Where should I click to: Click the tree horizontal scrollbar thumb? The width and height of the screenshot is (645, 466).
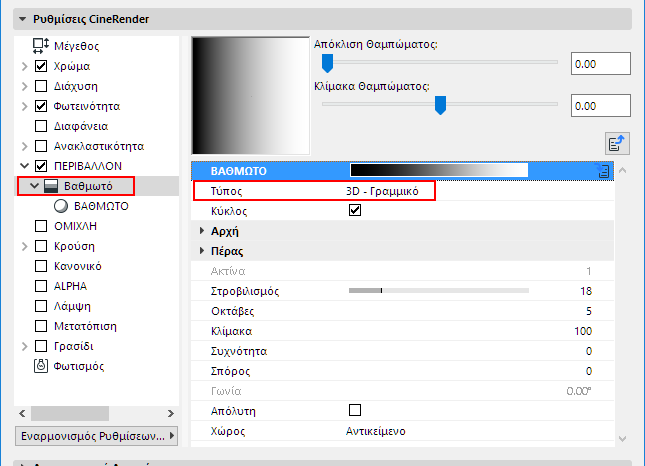70,413
